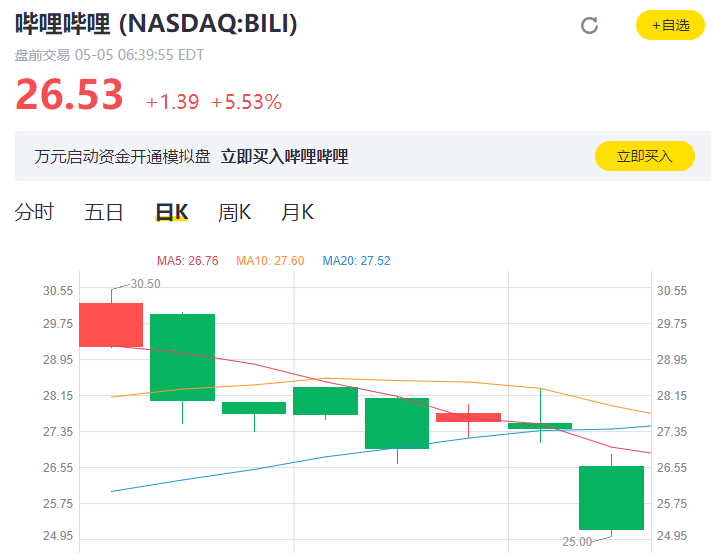Click the 哔哩哔哩 (NASDAQ:BILI) title
711x553 pixels.
(156, 24)
